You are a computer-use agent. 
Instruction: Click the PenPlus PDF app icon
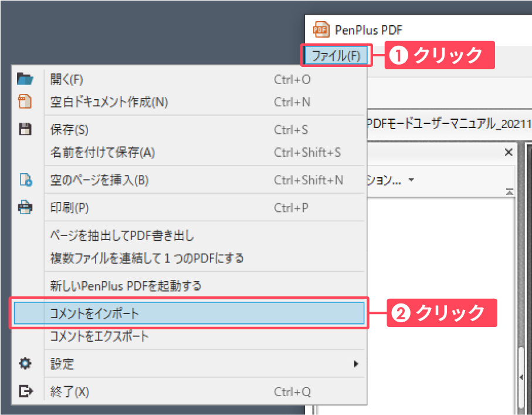[x=321, y=29]
